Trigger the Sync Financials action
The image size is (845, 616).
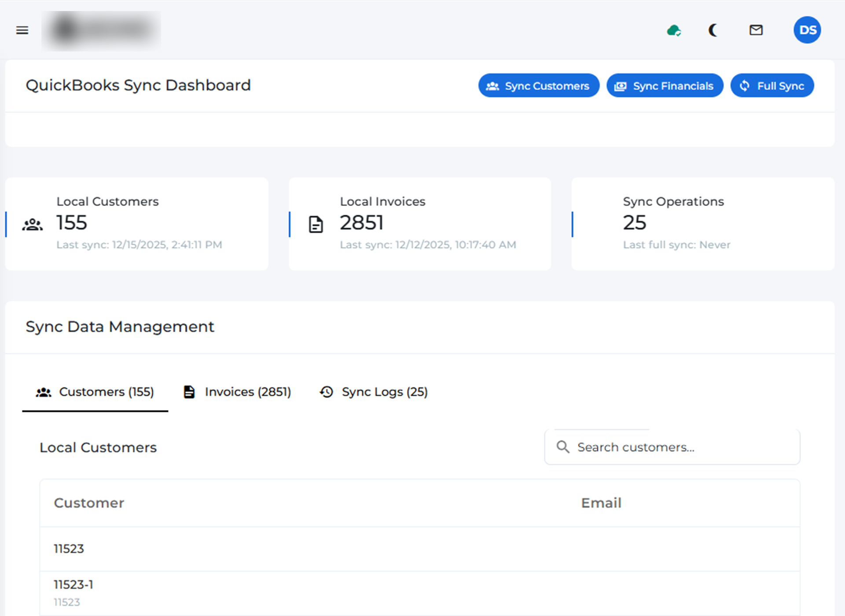coord(665,85)
